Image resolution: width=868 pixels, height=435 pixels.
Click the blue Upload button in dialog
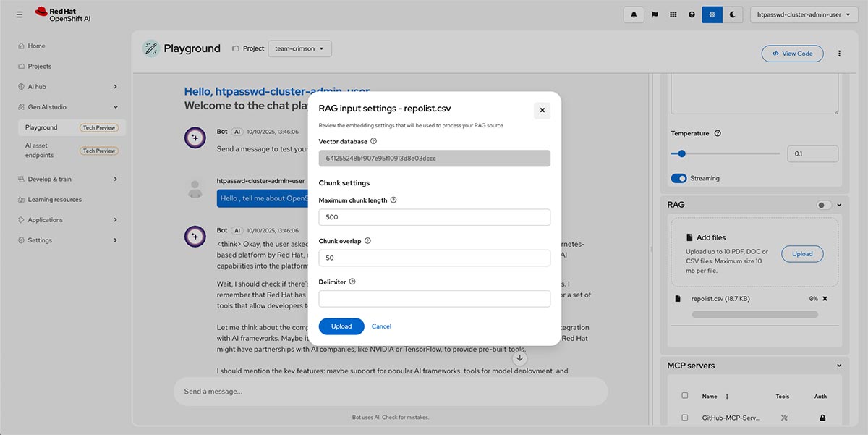pos(341,326)
